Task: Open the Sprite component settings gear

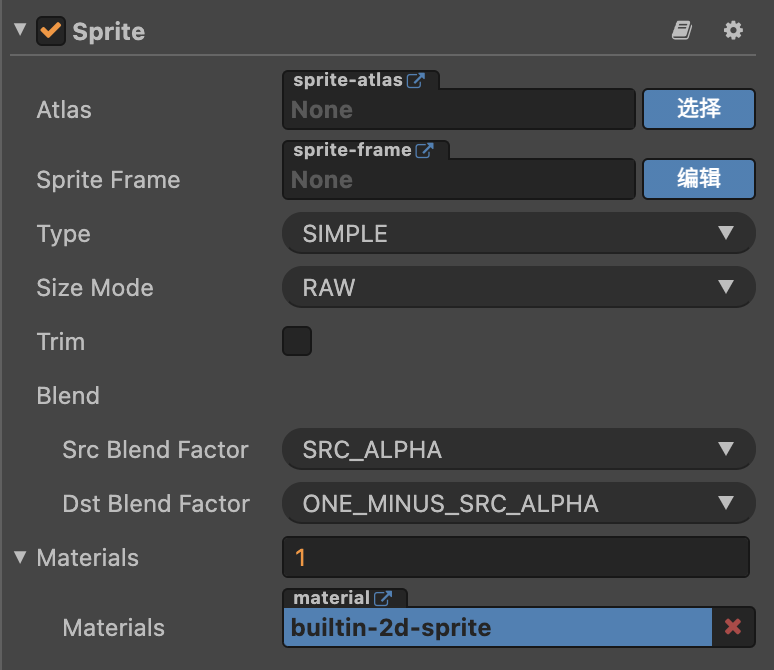Action: pyautogui.click(x=734, y=31)
